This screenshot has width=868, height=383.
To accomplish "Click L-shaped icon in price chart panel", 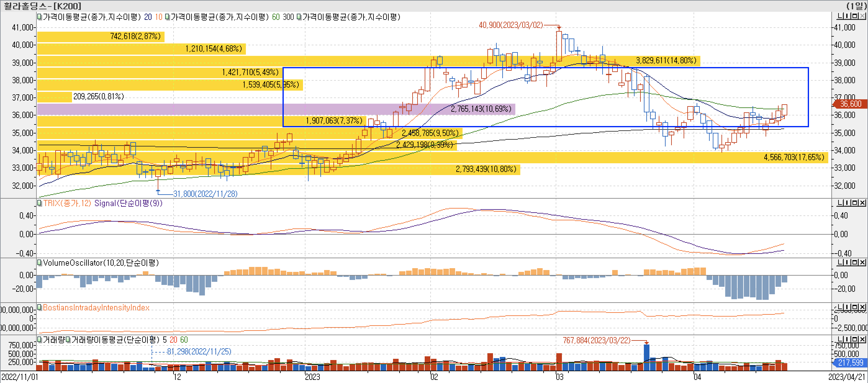I will [x=840, y=16].
